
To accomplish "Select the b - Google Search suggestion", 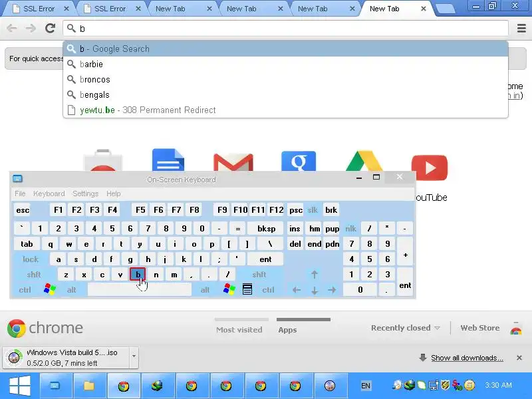I will click(x=285, y=49).
